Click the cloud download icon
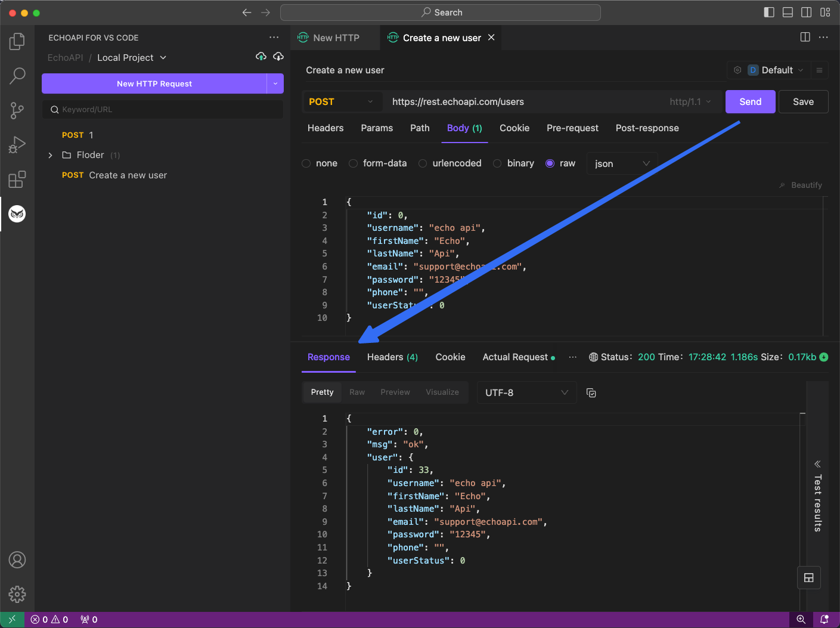The width and height of the screenshot is (840, 628). pos(278,57)
